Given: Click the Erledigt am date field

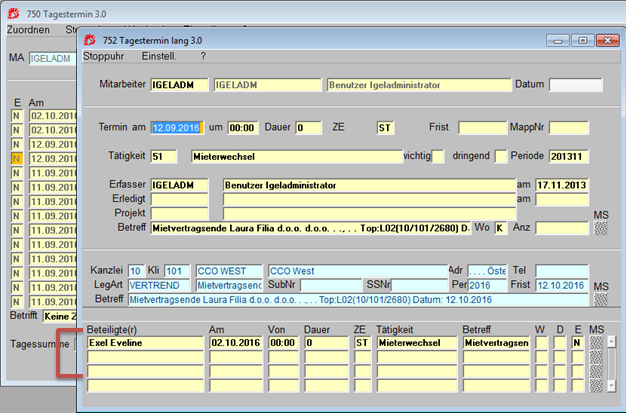Looking at the screenshot, I should click(x=562, y=199).
